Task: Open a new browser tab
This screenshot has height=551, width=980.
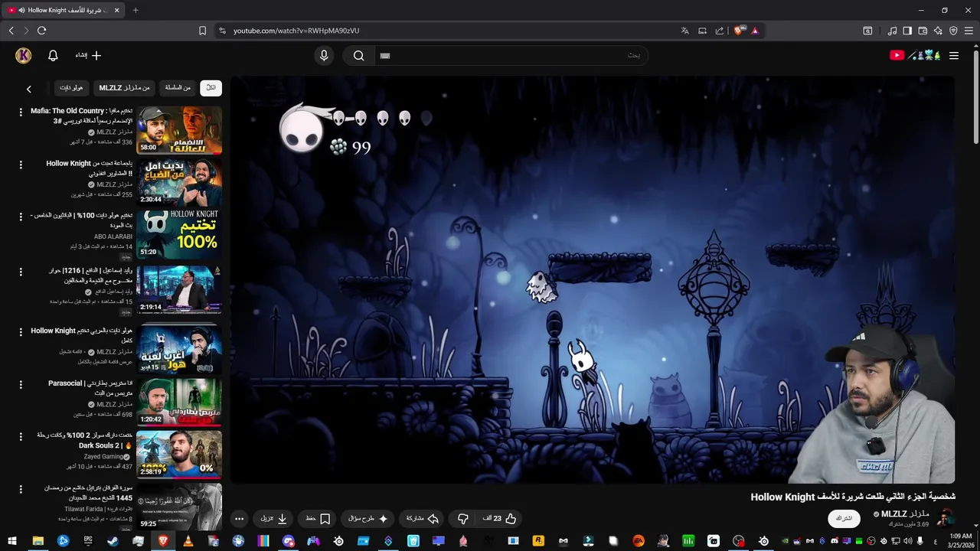Action: (136, 10)
